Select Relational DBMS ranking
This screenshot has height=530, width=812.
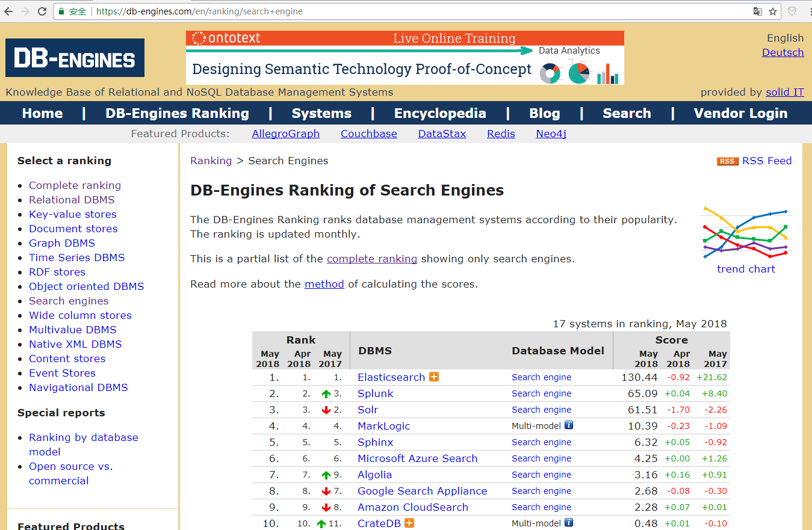(x=72, y=200)
